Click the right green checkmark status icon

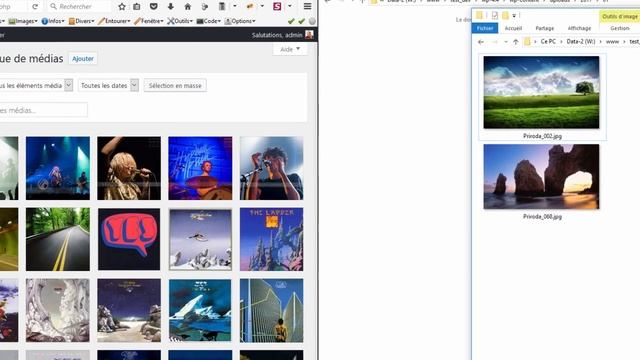[x=302, y=21]
